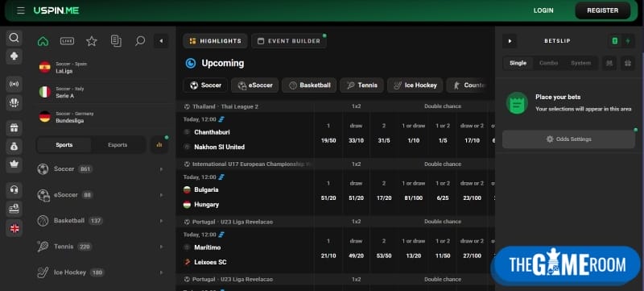Open the hamburger menu icon
The image size is (644, 291).
[21, 10]
